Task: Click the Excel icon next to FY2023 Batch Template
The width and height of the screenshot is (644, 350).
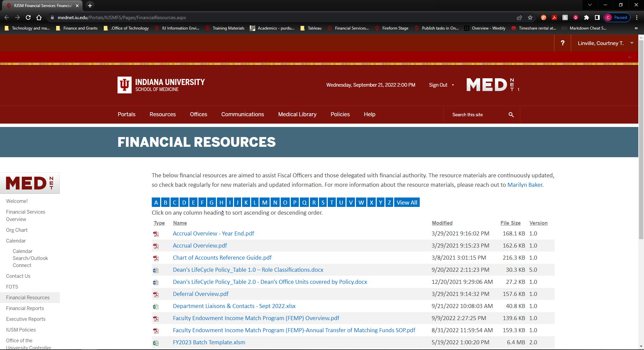Action: point(156,343)
